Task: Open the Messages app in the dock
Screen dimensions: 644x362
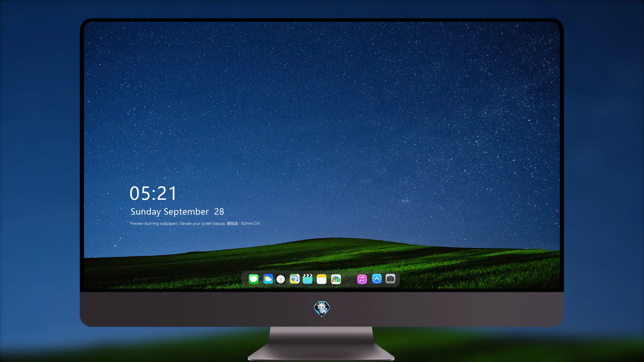Action: (254, 279)
